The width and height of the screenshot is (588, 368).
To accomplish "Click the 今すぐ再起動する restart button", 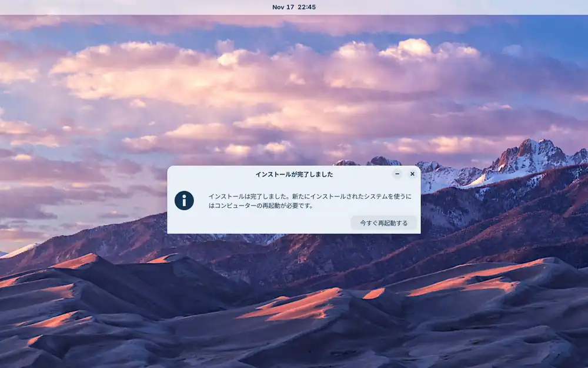I will (383, 223).
